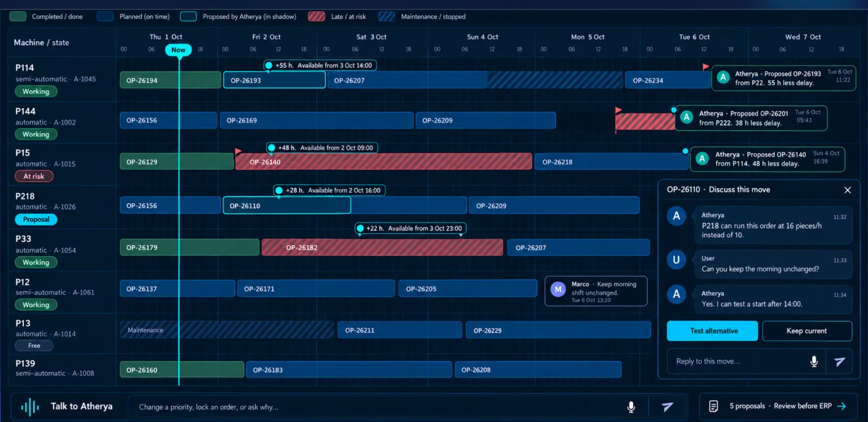The height and width of the screenshot is (422, 868).
Task: Select the late OP-26140 bar on P15
Action: pos(384,162)
